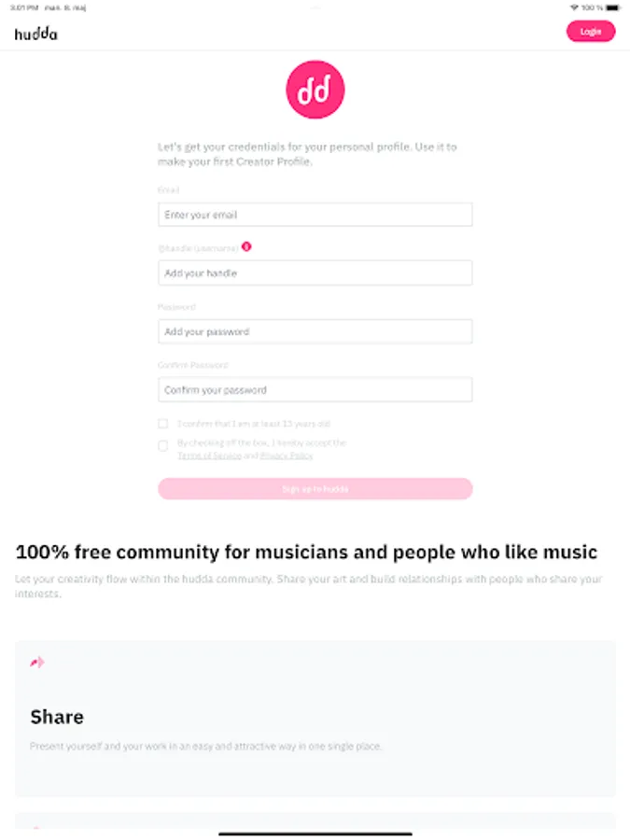Tap the Wi-Fi status icon

573,7
